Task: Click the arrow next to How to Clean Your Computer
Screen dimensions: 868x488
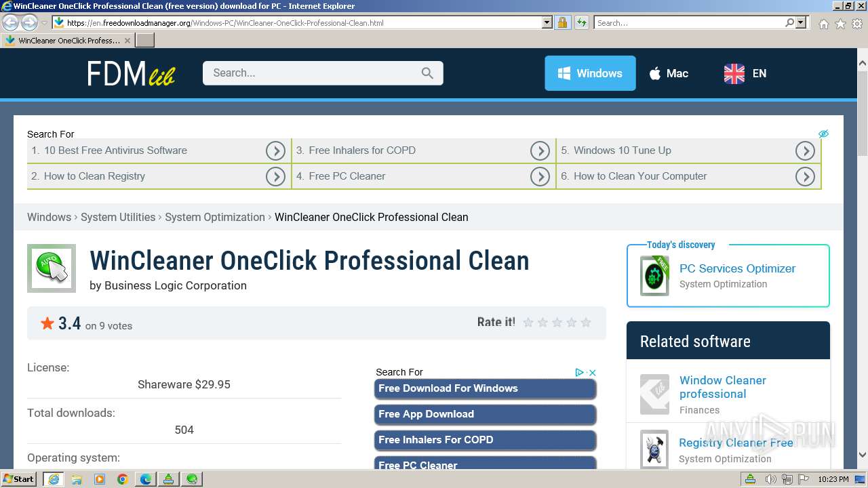Action: click(805, 176)
